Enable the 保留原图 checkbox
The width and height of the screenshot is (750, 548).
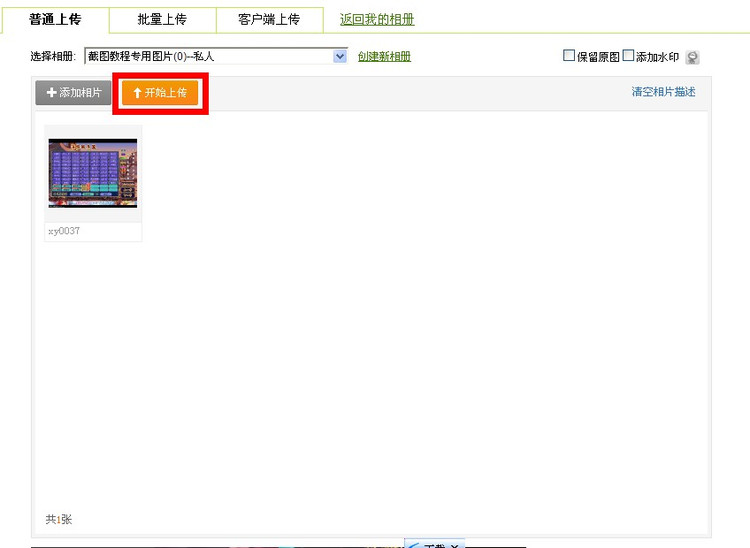569,55
